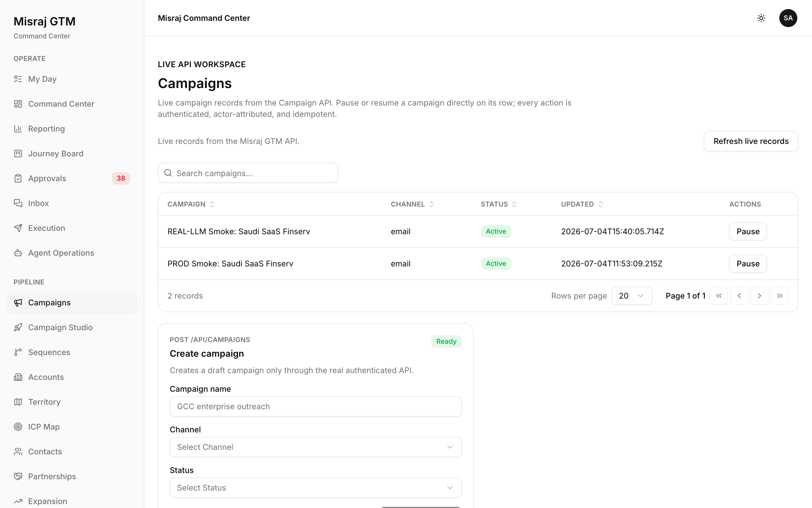Open the SA user avatar menu
Image resolution: width=812 pixels, height=508 pixels.
788,18
